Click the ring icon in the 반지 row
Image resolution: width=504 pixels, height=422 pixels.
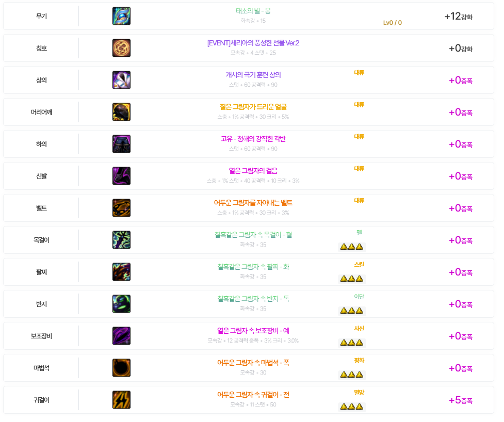(x=121, y=304)
